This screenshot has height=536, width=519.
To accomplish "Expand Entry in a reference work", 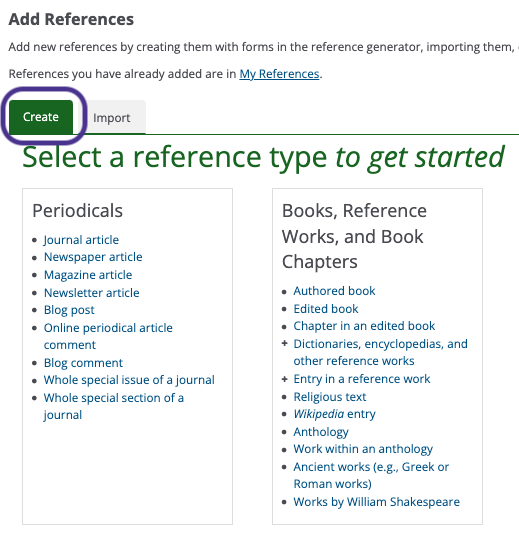I will click(284, 379).
